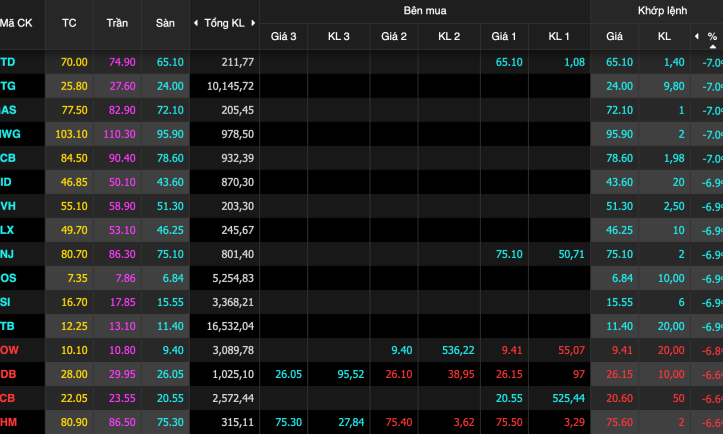Sort by the Mã CK column header

tap(15, 22)
